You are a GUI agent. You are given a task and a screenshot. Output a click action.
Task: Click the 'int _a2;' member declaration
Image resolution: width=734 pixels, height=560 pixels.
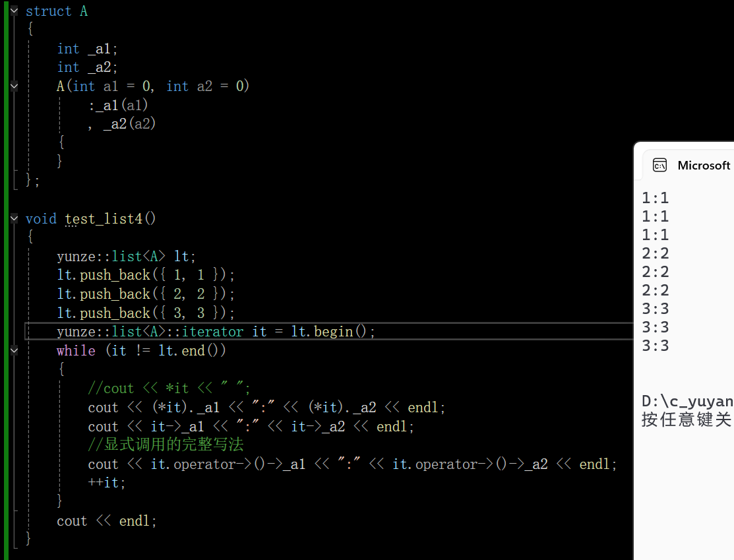[x=87, y=67]
